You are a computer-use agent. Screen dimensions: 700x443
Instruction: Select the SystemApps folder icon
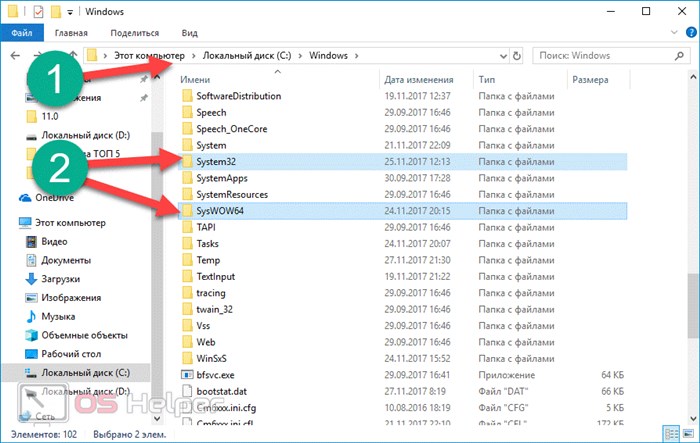tap(188, 178)
